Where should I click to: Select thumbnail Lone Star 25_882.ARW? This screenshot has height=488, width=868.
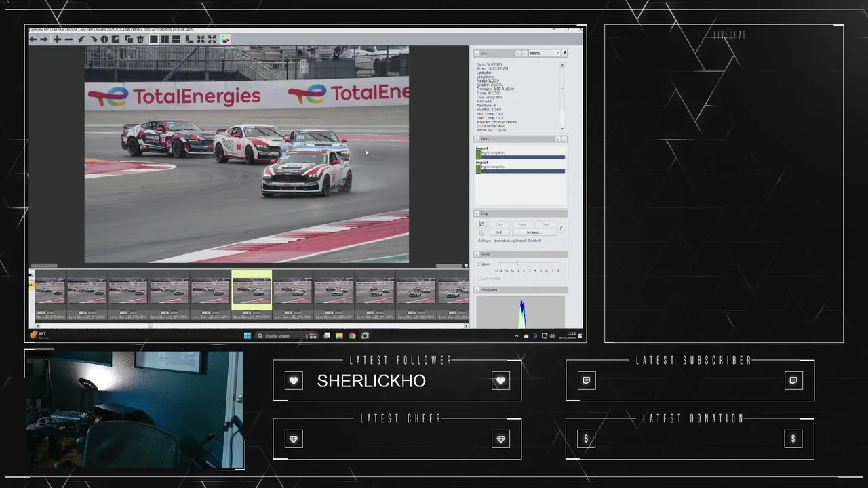point(417,296)
